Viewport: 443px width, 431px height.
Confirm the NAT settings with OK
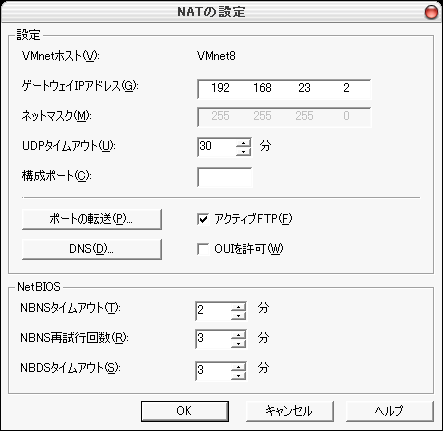pyautogui.click(x=185, y=411)
